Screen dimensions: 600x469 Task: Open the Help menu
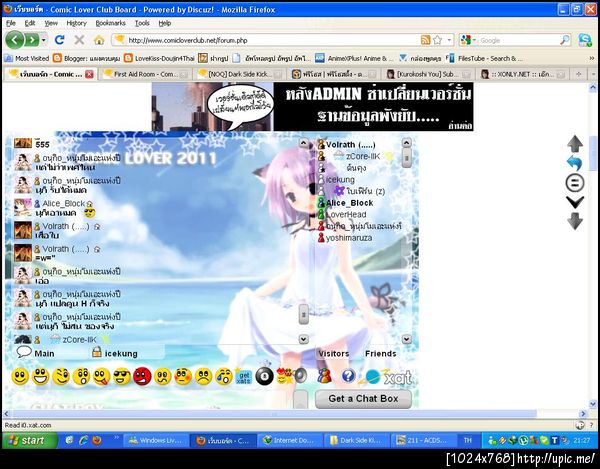click(165, 23)
